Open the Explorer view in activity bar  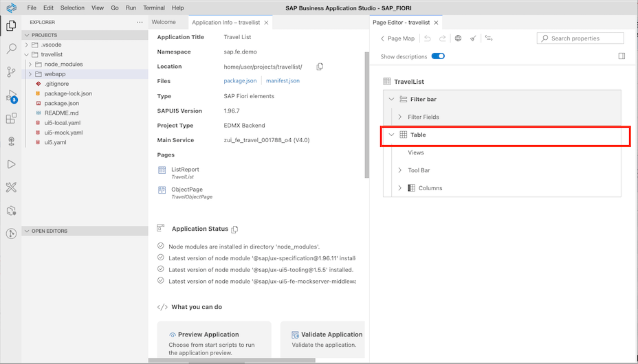[x=11, y=25]
